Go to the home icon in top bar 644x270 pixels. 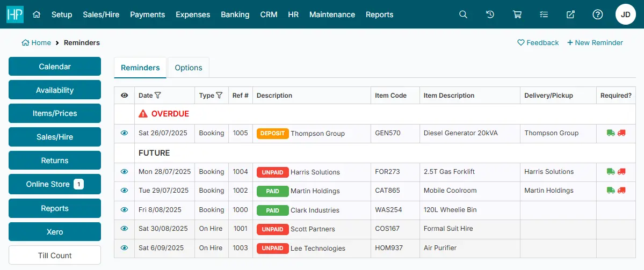coord(37,15)
